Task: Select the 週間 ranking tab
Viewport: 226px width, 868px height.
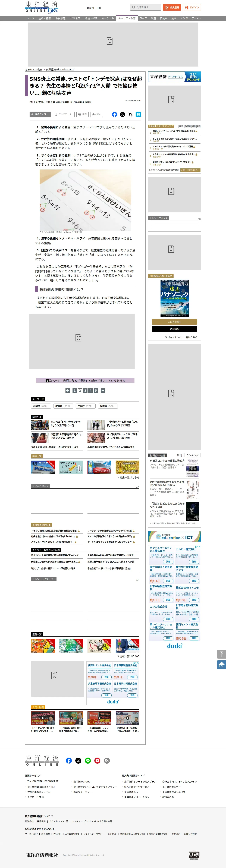Action: pyautogui.click(x=194, y=126)
